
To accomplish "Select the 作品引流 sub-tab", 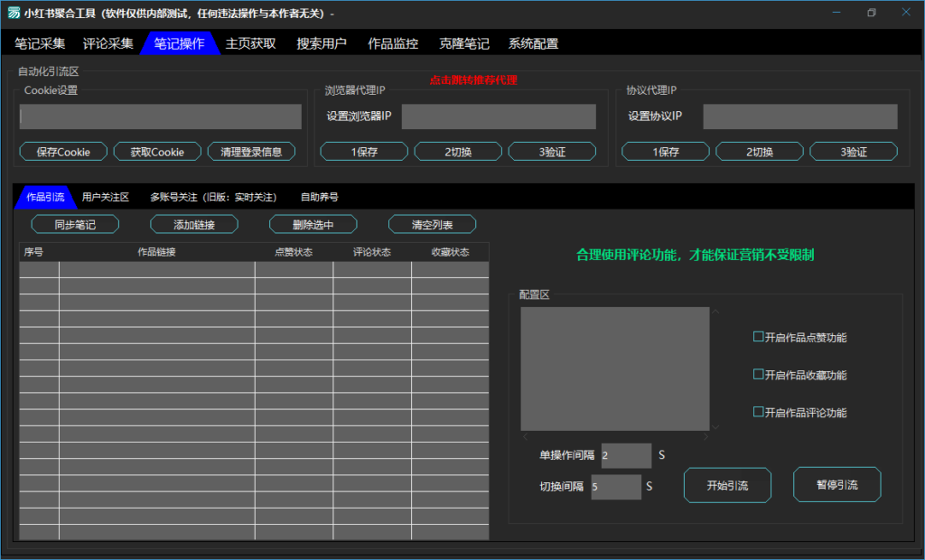I will (45, 197).
